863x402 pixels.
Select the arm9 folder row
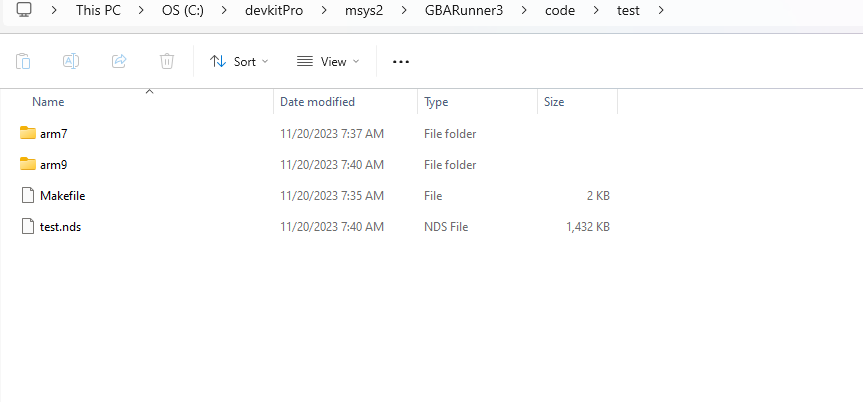(x=315, y=165)
